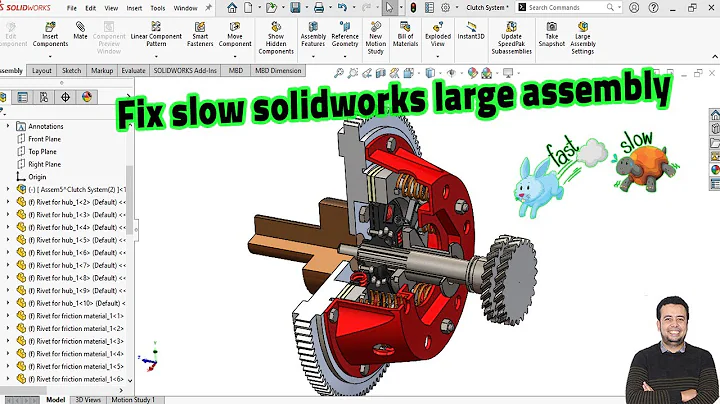Open Reference Geometry tool
The height and width of the screenshot is (404, 720).
pos(345,34)
